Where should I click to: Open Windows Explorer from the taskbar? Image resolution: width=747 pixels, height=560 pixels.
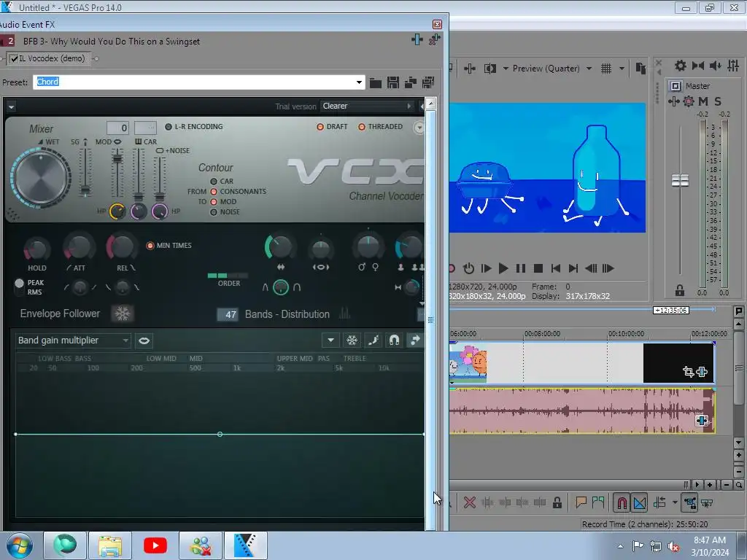[x=109, y=545]
